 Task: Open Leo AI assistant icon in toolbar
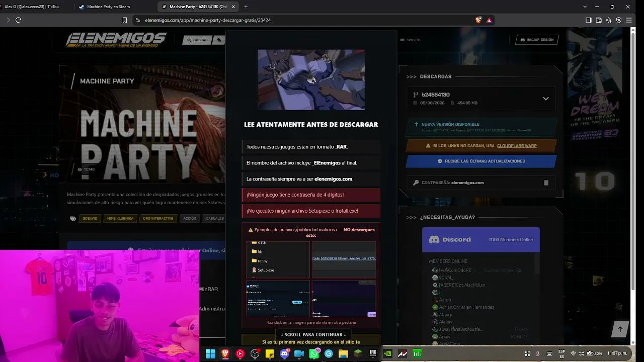(x=609, y=20)
